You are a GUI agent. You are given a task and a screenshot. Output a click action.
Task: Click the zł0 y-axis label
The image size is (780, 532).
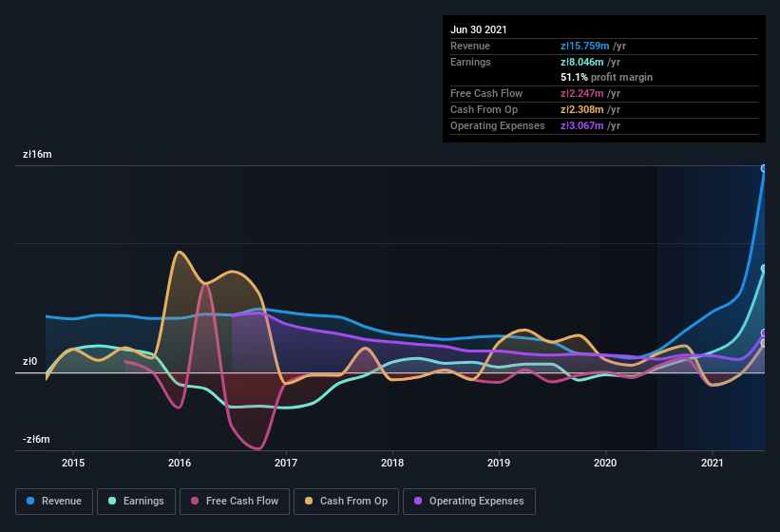(x=29, y=361)
